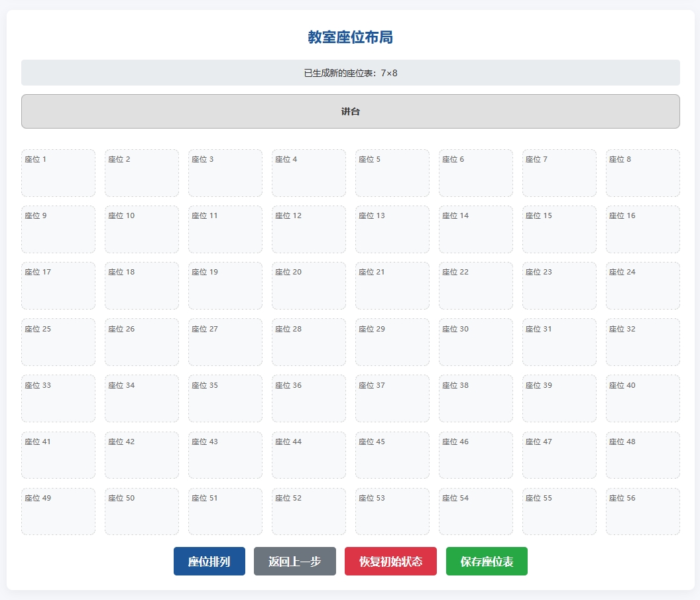Image resolution: width=700 pixels, height=600 pixels.
Task: Choose seat 座位 56
Action: [x=643, y=512]
